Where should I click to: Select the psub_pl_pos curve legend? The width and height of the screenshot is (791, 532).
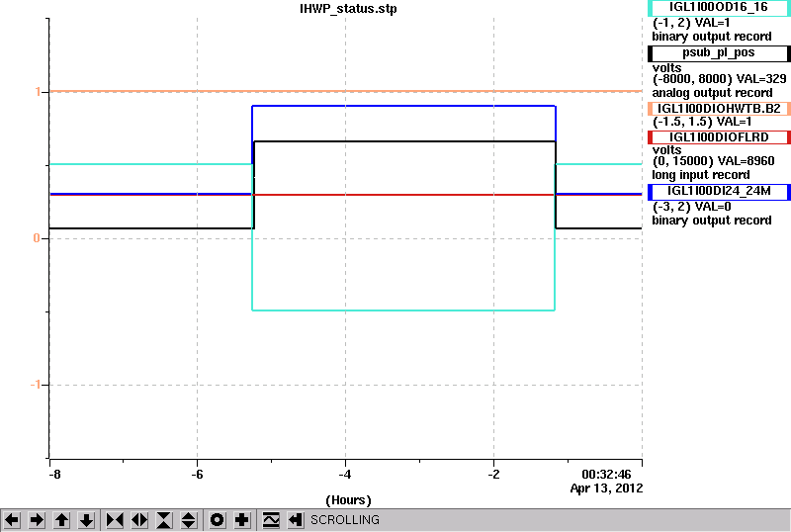click(719, 53)
